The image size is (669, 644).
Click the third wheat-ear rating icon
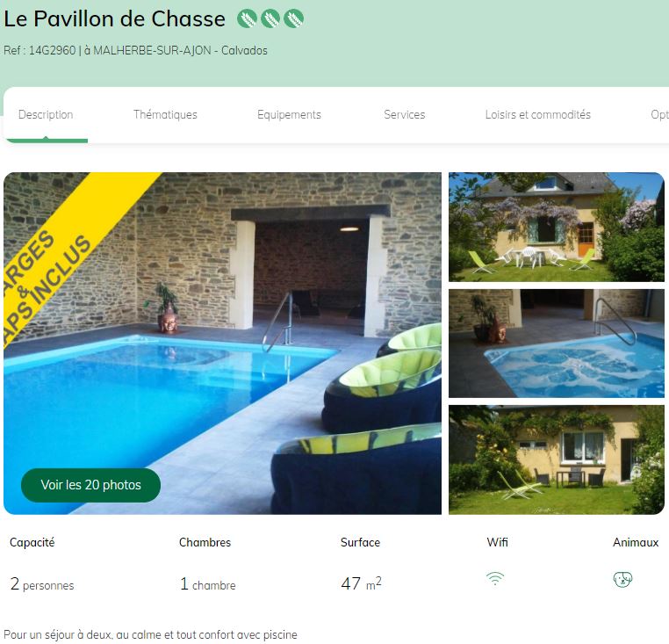point(293,18)
